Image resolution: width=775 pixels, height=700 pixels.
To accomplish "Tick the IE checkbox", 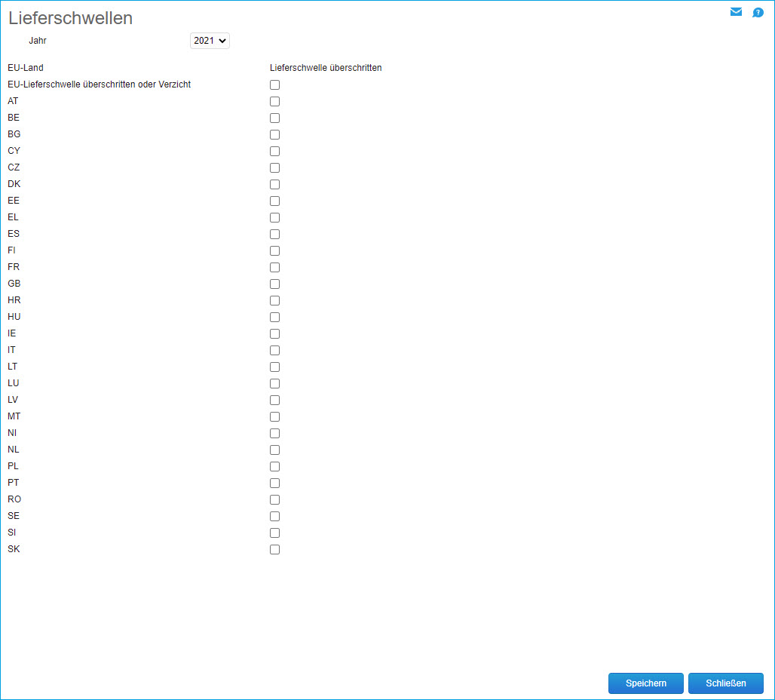I will 275,334.
